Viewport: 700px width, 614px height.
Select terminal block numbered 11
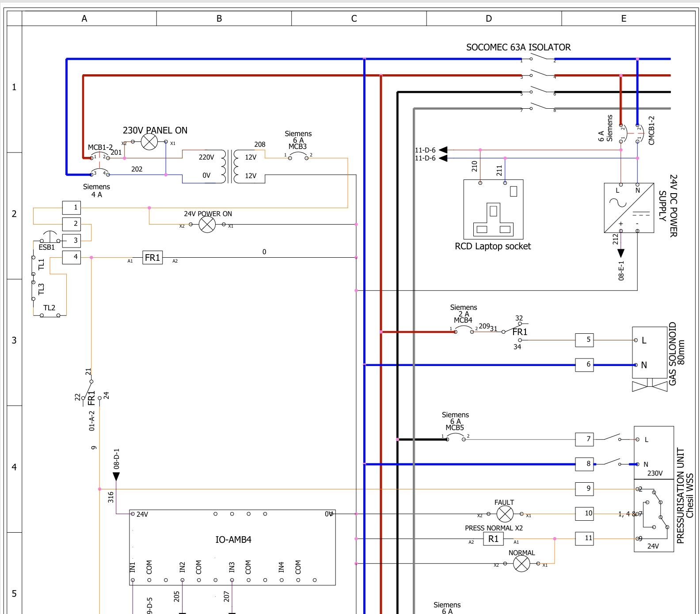584,538
